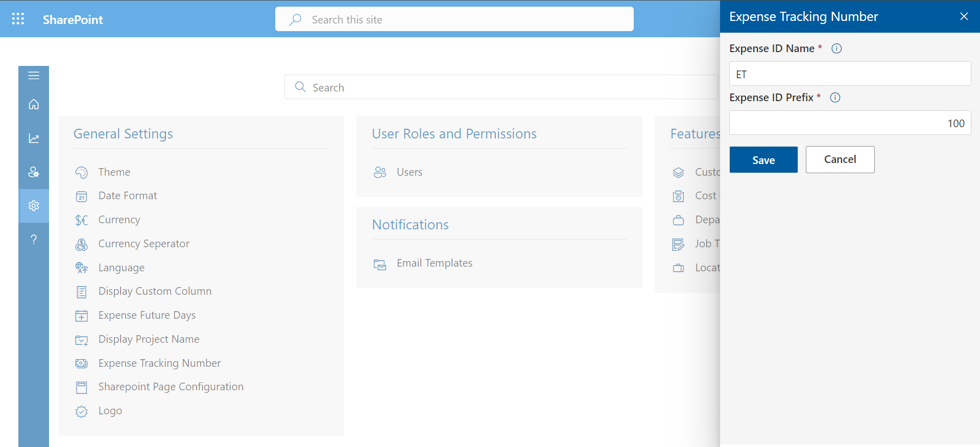Click the Email Templates icon
This screenshot has width=980, height=447.
(380, 265)
